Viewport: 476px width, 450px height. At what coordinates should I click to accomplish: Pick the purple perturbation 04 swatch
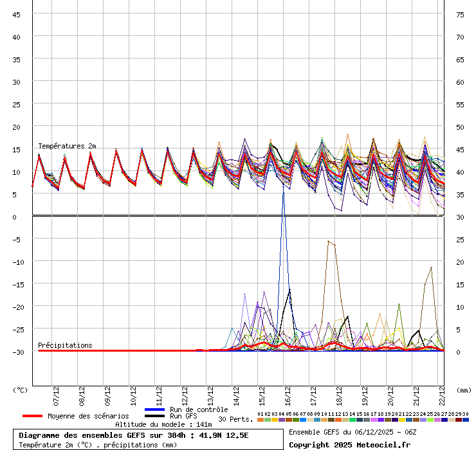(x=281, y=420)
